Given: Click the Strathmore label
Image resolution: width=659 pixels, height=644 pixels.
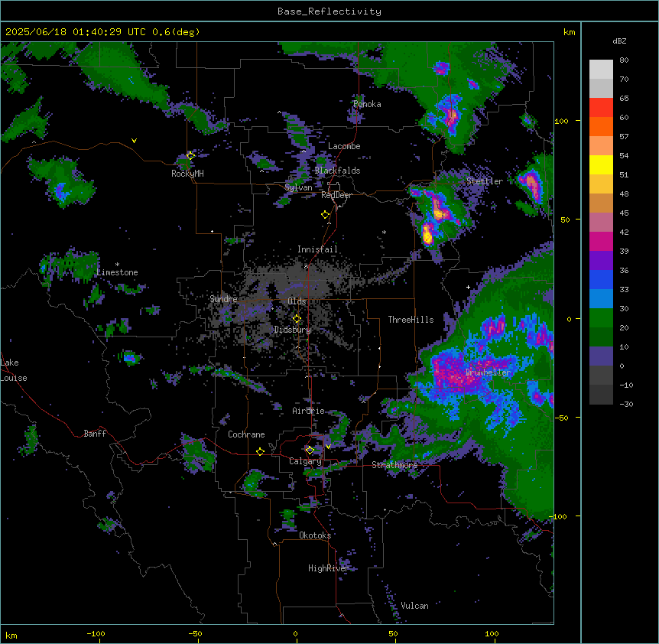Looking at the screenshot, I should pyautogui.click(x=394, y=465).
